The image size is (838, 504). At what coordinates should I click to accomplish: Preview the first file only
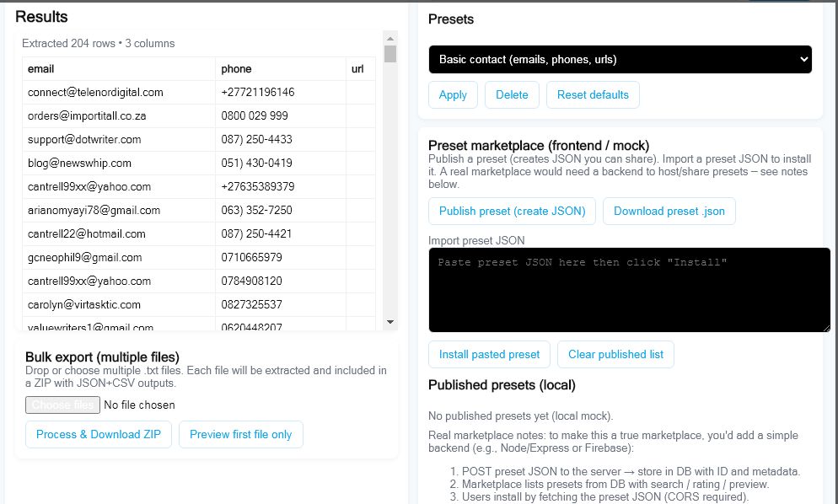coord(240,435)
